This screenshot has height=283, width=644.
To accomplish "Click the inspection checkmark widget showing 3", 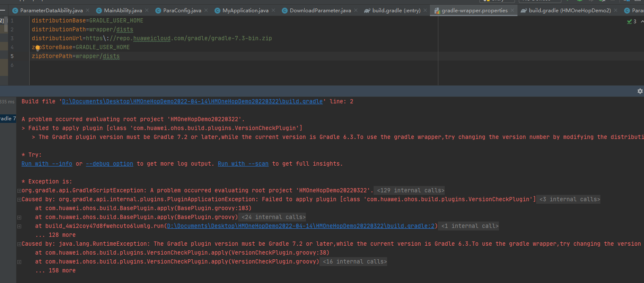I will (632, 21).
